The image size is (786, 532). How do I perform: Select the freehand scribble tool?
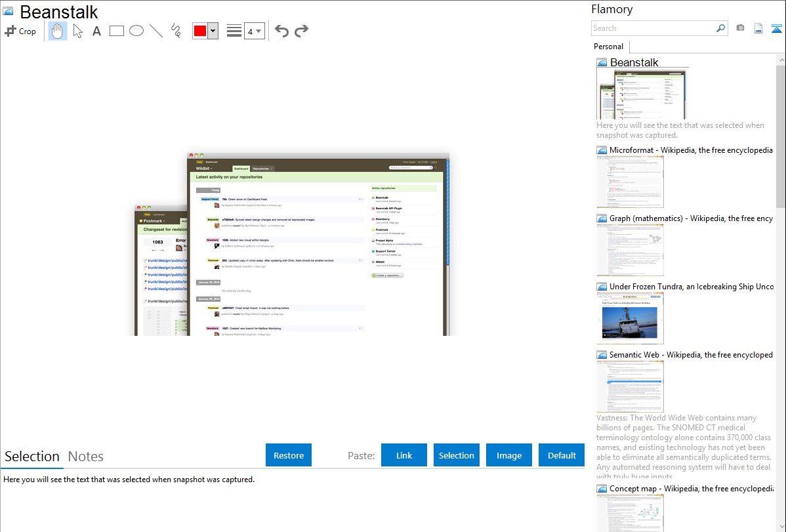pyautogui.click(x=176, y=31)
